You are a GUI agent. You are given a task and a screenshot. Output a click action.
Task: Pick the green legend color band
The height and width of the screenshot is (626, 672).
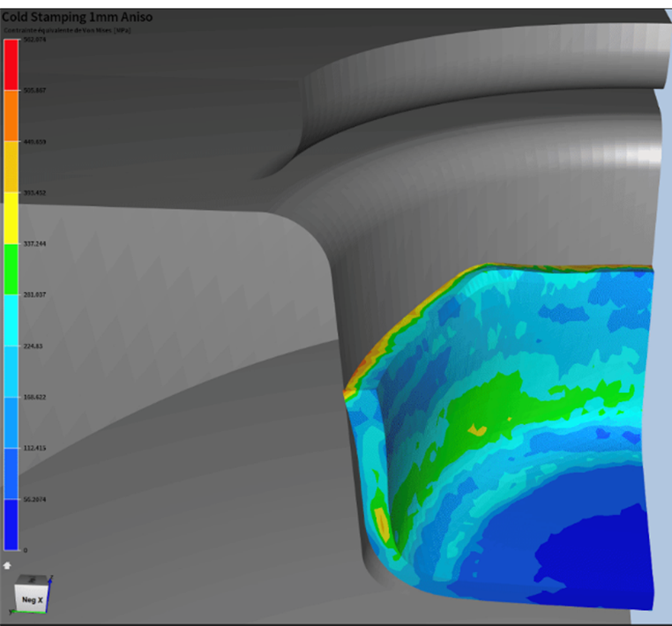[11, 269]
